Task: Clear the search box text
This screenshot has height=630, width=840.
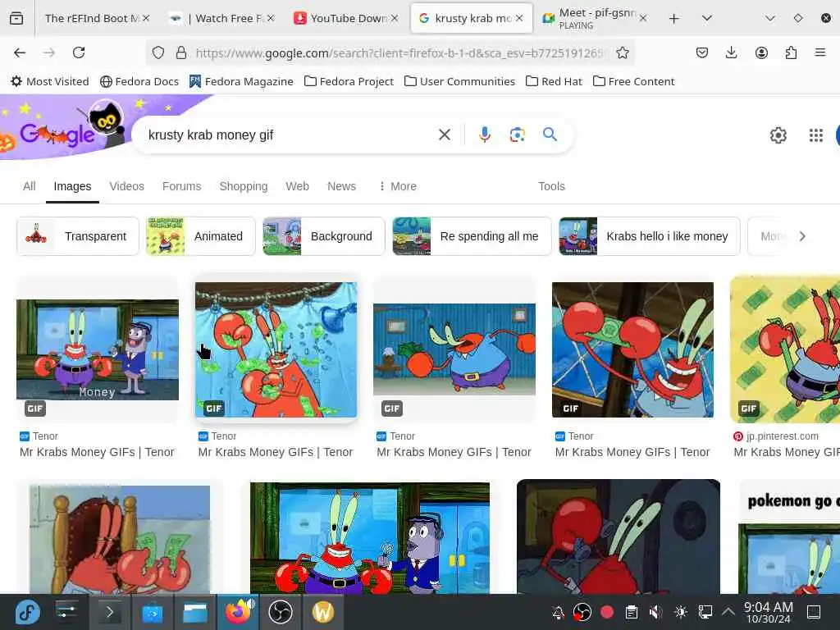Action: (444, 135)
